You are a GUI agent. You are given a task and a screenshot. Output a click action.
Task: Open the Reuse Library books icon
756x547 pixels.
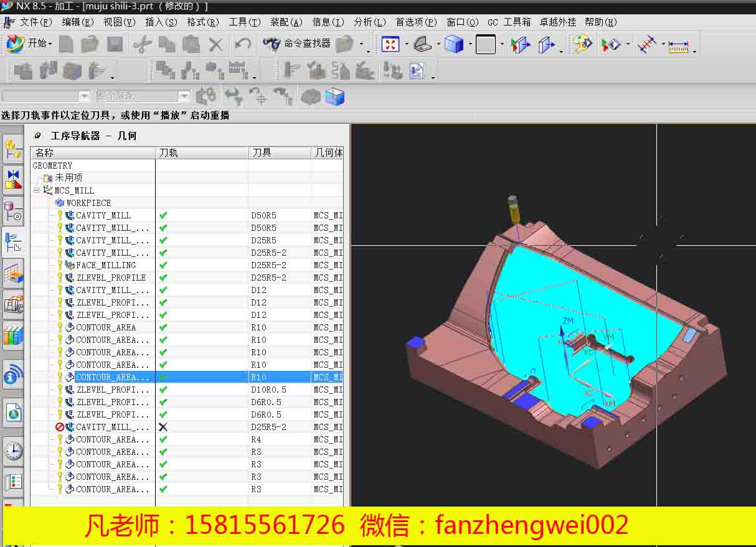13,335
